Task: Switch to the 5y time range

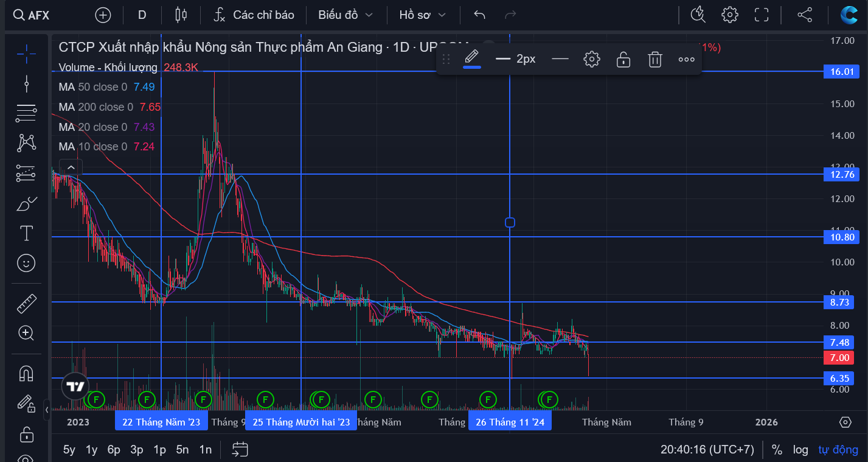Action: tap(69, 450)
